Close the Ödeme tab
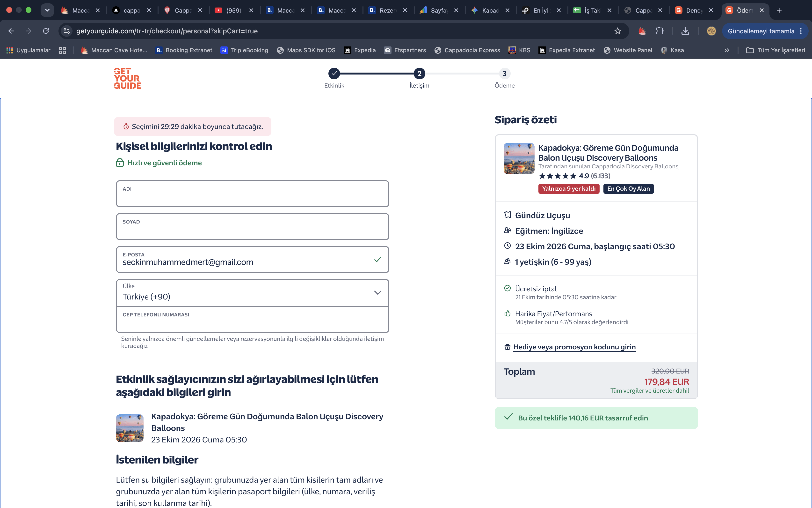812x508 pixels. click(x=762, y=10)
